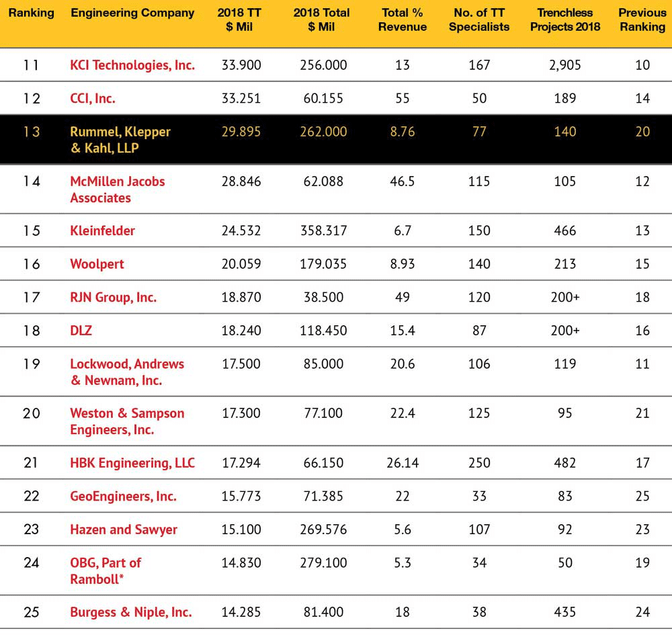The height and width of the screenshot is (639, 672).
Task: Select the 8.93 revenue percent cell
Action: click(403, 264)
